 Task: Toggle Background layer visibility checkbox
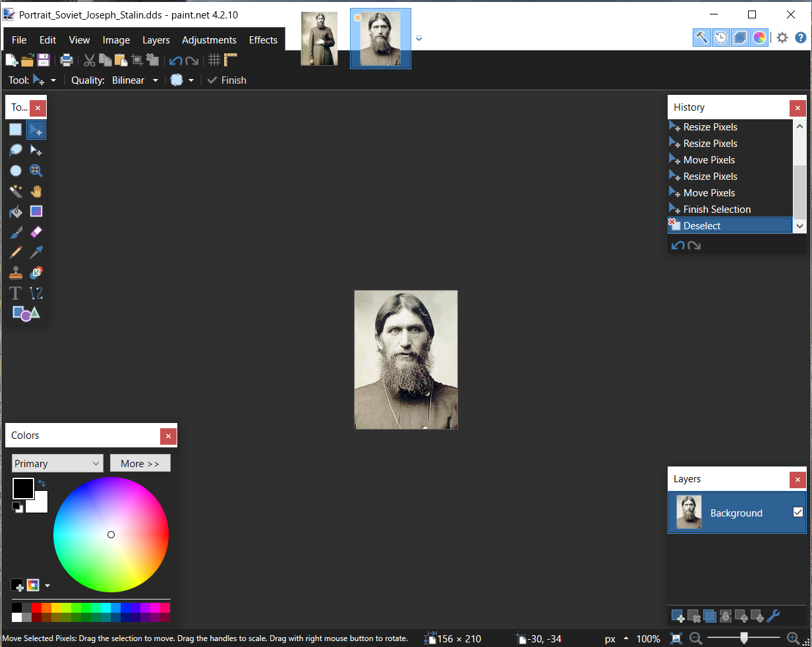point(798,512)
